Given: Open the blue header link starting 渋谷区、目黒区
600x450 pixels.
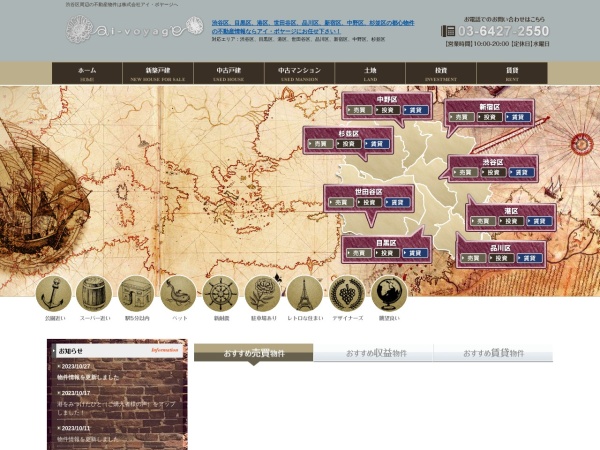Looking at the screenshot, I should click(x=313, y=27).
